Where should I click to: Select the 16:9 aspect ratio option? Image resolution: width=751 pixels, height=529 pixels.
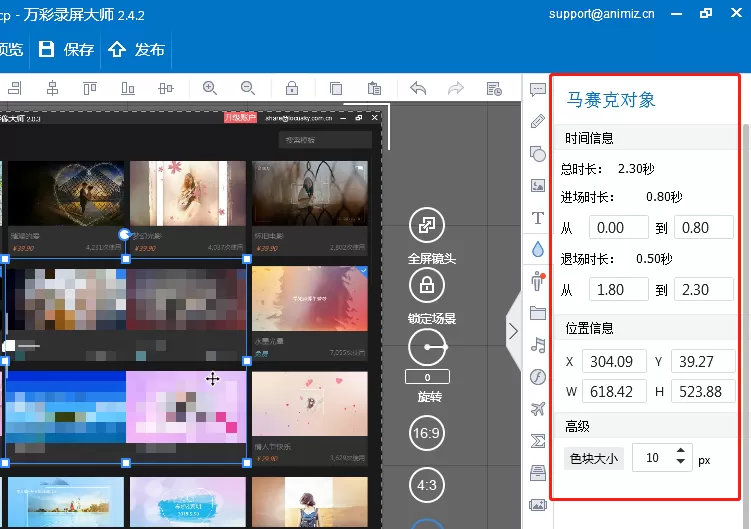coord(426,433)
